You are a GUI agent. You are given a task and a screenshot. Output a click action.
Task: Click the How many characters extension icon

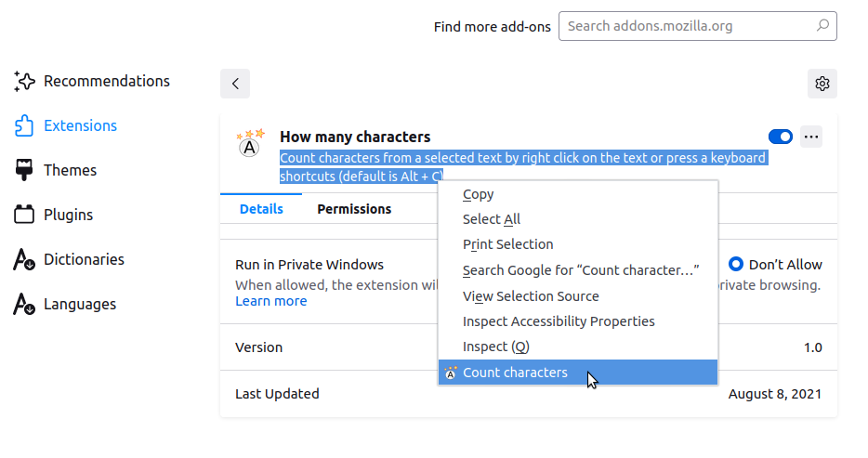click(249, 143)
